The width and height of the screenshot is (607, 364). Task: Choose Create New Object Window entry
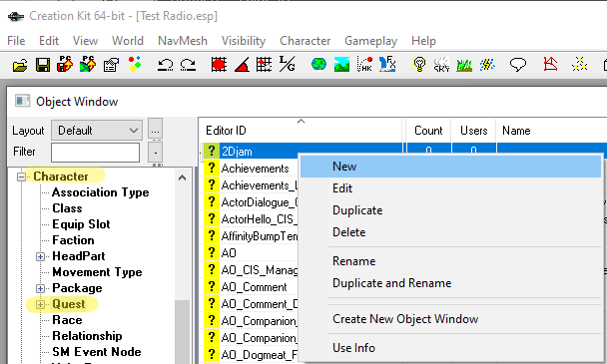pos(451,319)
